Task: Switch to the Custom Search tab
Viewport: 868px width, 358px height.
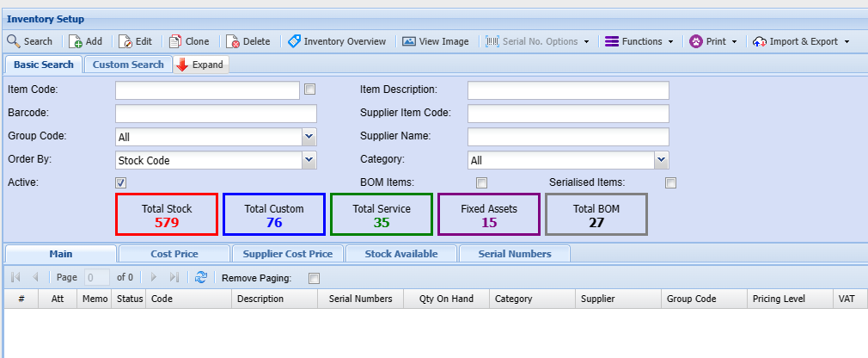Action: click(x=128, y=65)
